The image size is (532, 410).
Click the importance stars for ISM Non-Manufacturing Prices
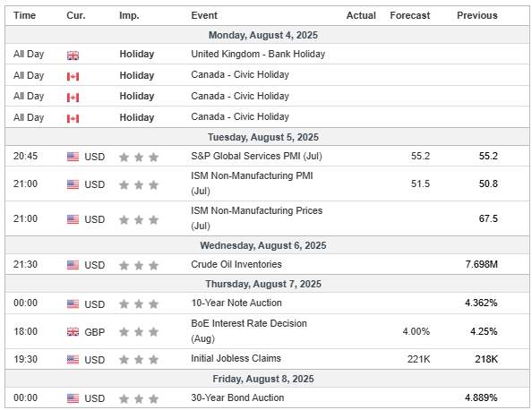pos(139,220)
